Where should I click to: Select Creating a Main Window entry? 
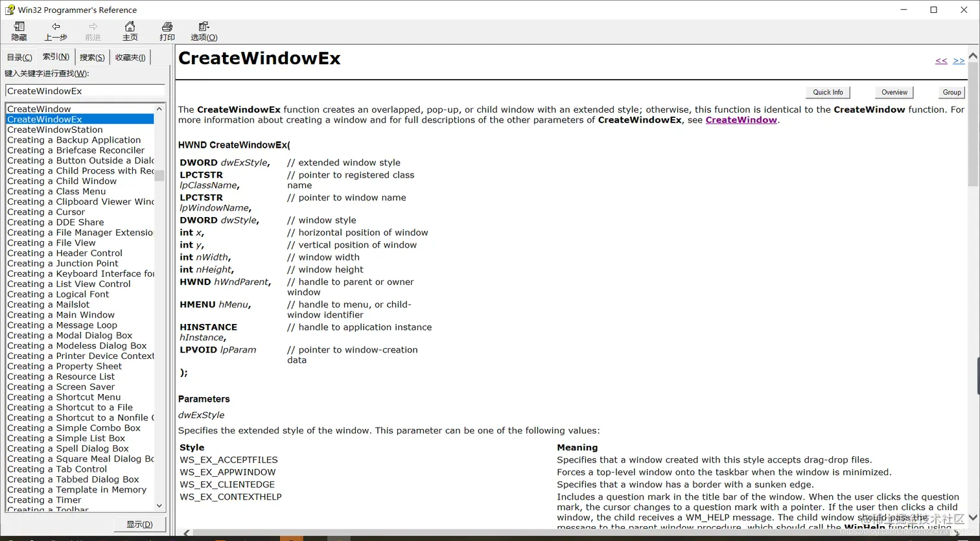click(80, 315)
